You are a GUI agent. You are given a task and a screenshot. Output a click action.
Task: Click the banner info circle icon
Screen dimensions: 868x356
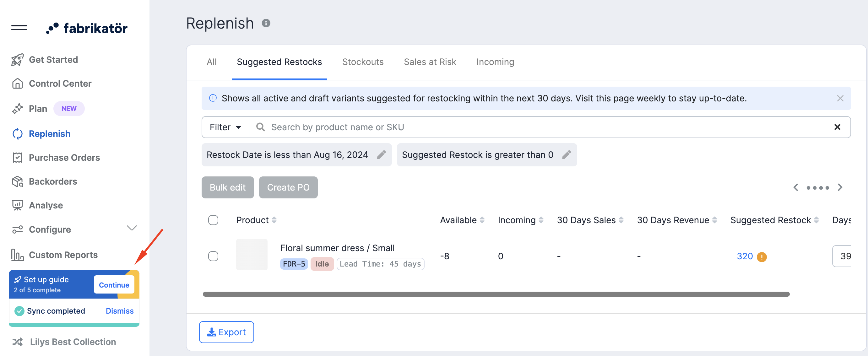pyautogui.click(x=213, y=98)
